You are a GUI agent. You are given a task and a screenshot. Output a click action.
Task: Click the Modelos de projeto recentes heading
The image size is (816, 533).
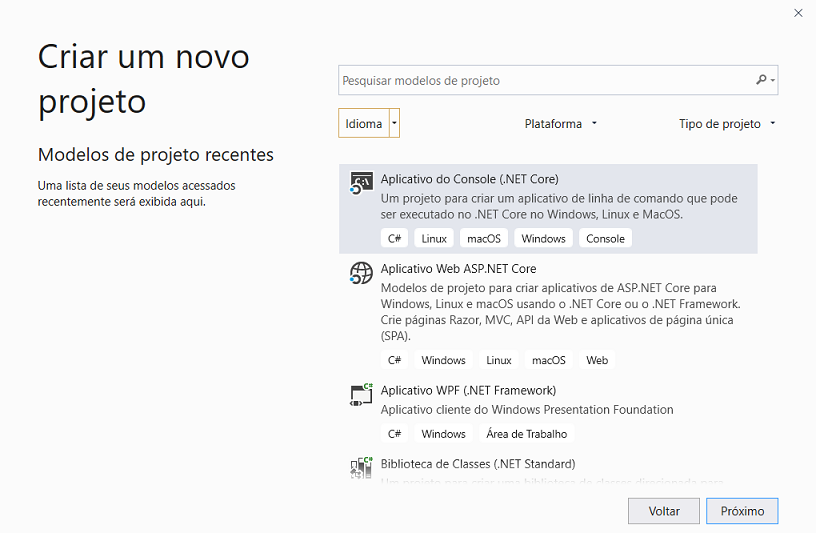coord(156,155)
